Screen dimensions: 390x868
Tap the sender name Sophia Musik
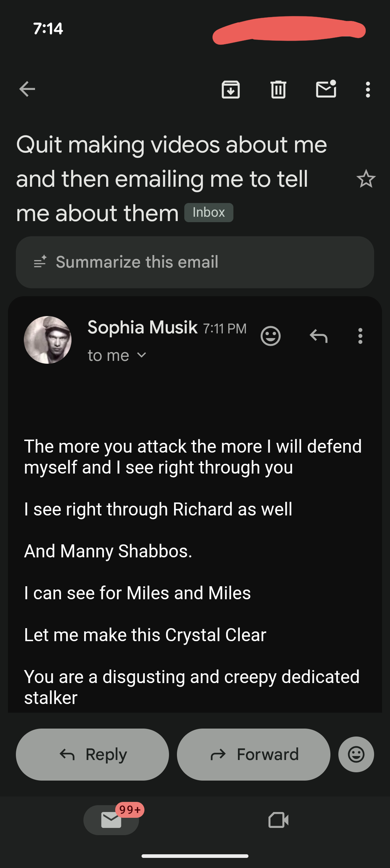(x=143, y=328)
